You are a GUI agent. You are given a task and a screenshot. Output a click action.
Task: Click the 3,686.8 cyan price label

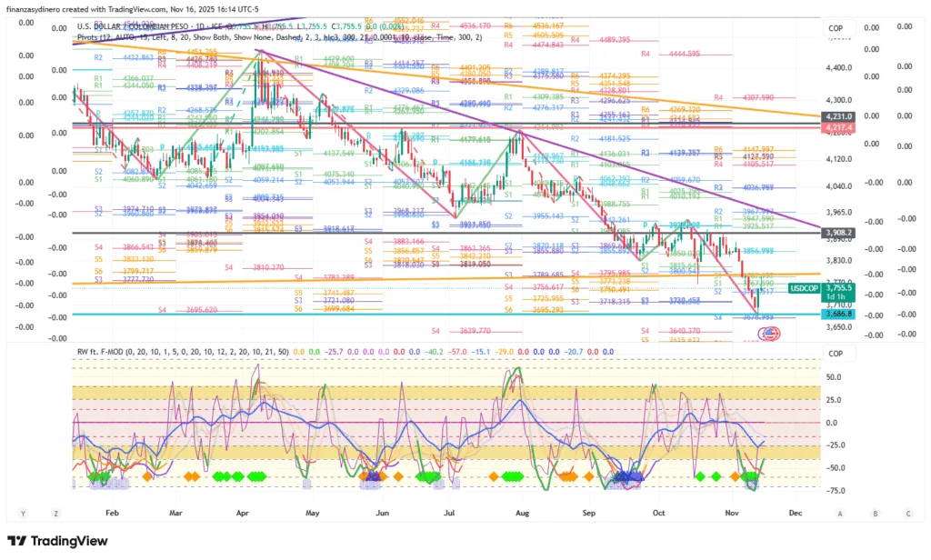(836, 314)
